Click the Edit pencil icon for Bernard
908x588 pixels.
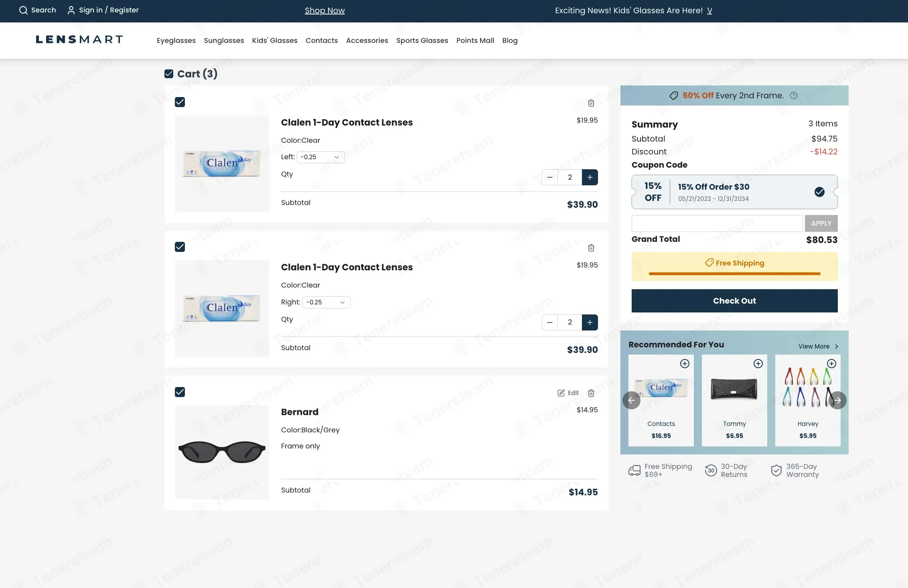point(561,393)
